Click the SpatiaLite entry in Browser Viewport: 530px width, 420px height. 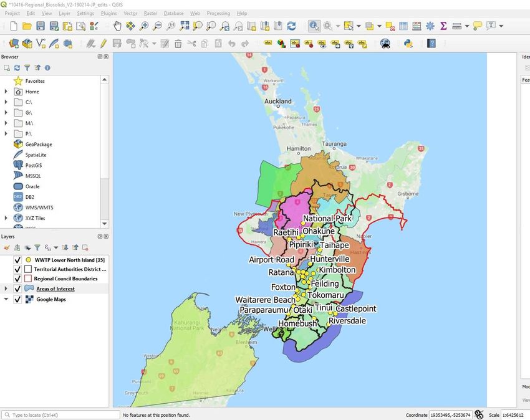36,155
